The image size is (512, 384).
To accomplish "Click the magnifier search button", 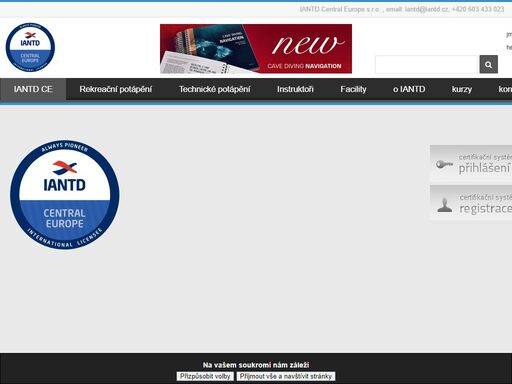I will (x=488, y=64).
